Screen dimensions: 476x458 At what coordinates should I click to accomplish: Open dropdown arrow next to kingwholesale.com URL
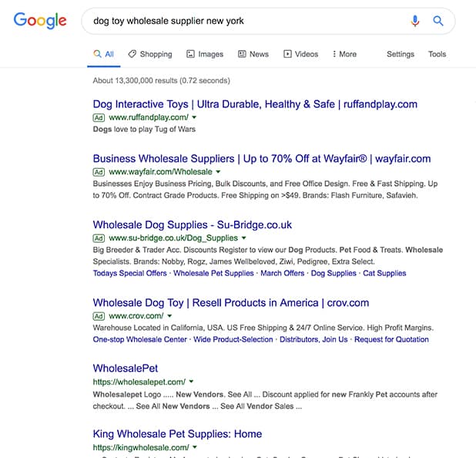[196, 447]
